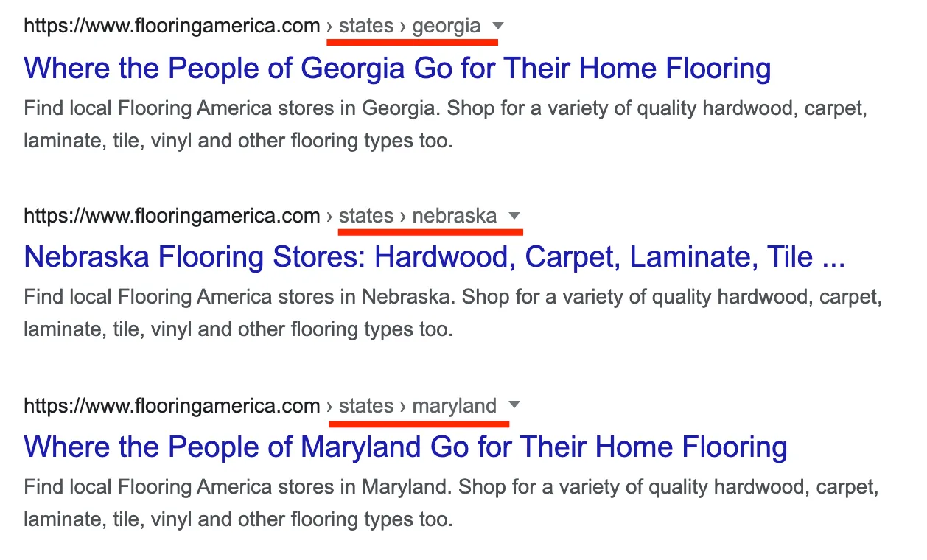Click the dropdown arrow after the maryland breadcrumb
Screen dimensions: 927x560
[x=514, y=405]
